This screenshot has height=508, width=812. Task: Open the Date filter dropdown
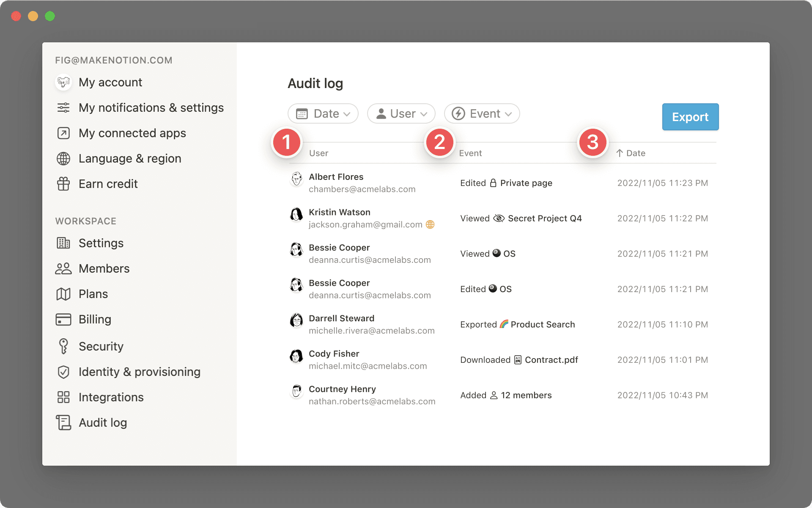tap(323, 113)
